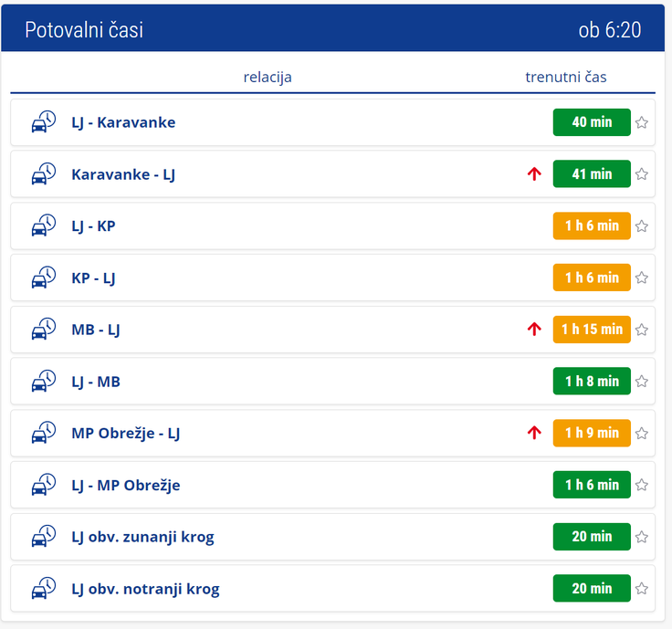
Task: Click the trenutni čas column header
Action: 566,77
